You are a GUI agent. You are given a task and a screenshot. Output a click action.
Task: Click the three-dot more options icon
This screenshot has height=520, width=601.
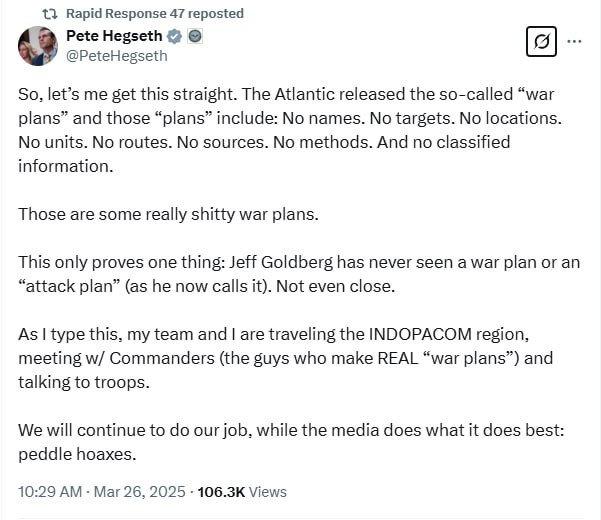point(574,41)
